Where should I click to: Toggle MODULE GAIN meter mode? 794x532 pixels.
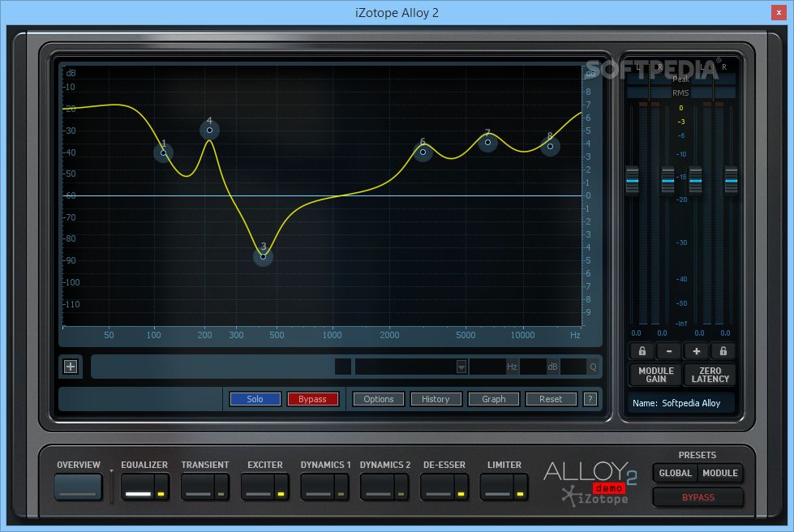click(x=656, y=375)
